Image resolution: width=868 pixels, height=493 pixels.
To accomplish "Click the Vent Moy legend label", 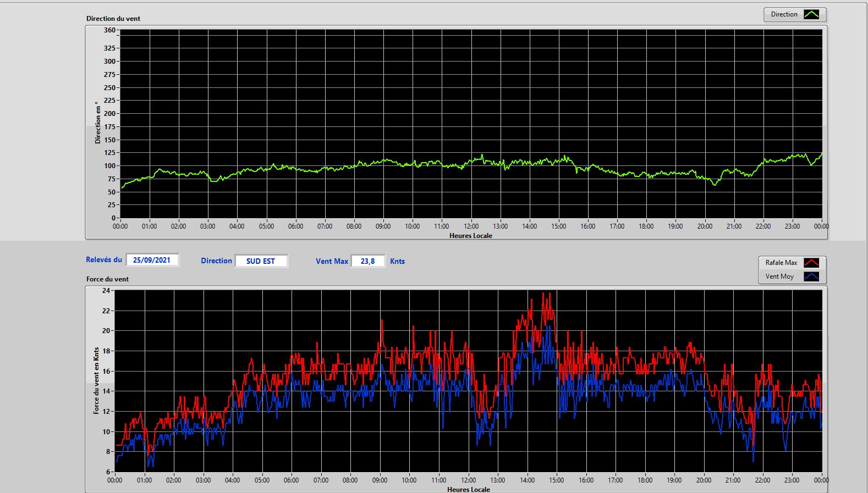I will tap(779, 276).
